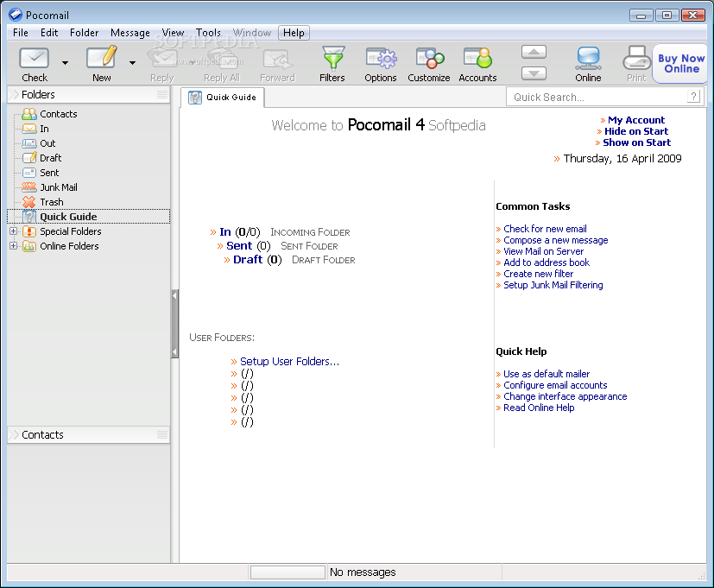Viewport: 714px width, 588px height.
Task: Click the Customize toolbar icon
Action: tap(429, 58)
